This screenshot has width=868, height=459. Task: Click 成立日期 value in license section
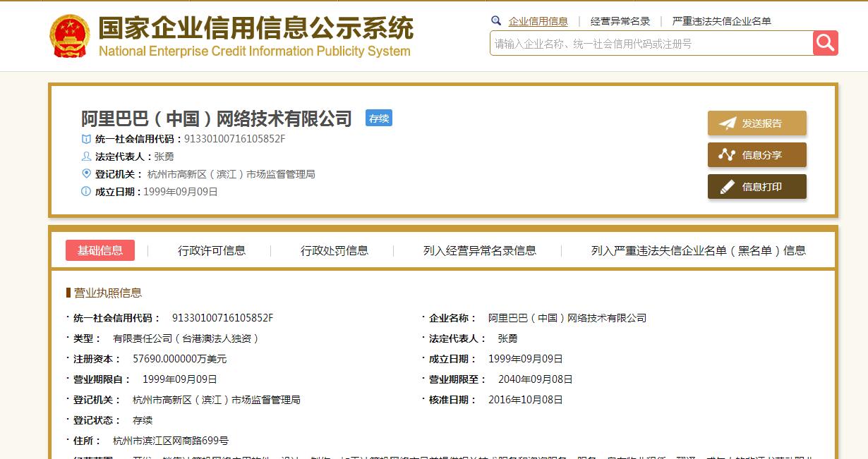(x=526, y=359)
